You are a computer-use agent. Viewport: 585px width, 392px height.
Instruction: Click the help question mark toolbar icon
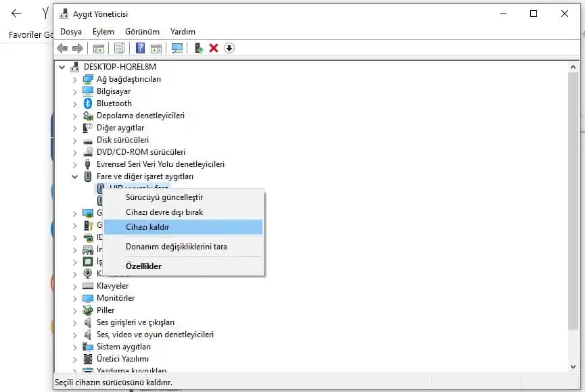(140, 48)
